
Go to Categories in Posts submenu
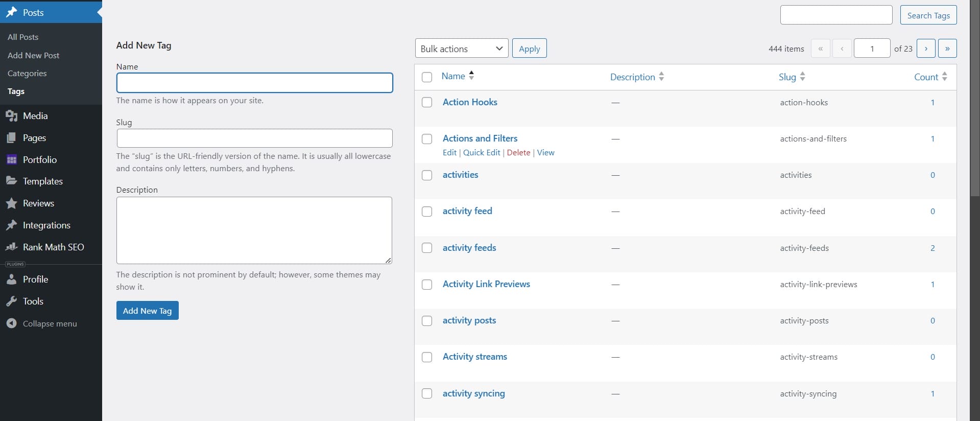coord(27,74)
